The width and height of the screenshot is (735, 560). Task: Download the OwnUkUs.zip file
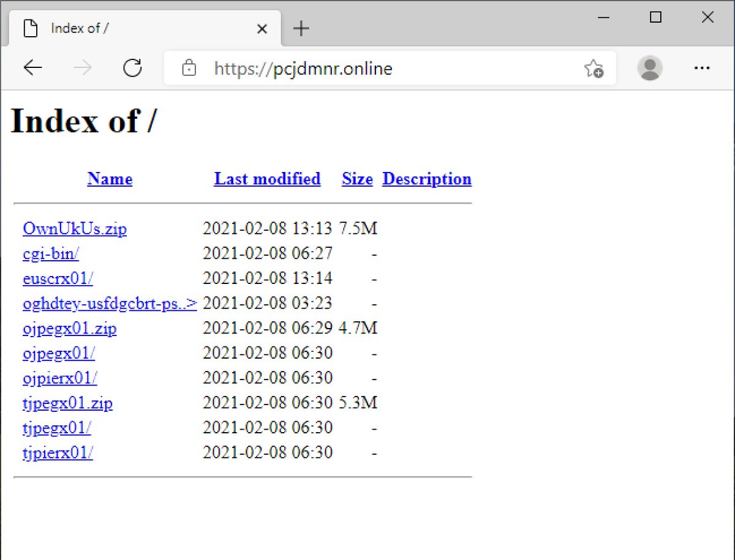coord(75,229)
